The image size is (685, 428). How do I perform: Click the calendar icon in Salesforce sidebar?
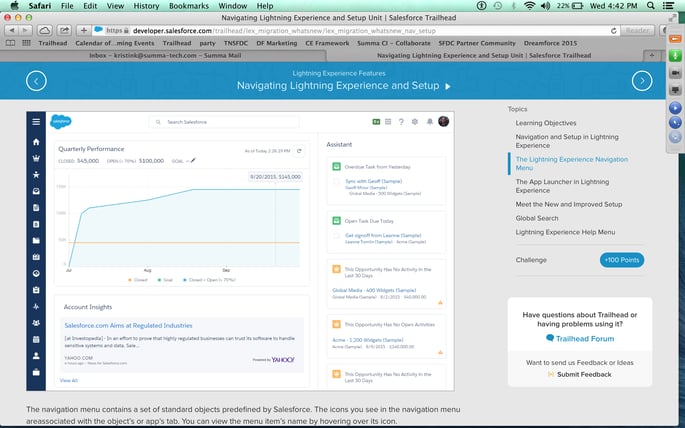point(36,339)
